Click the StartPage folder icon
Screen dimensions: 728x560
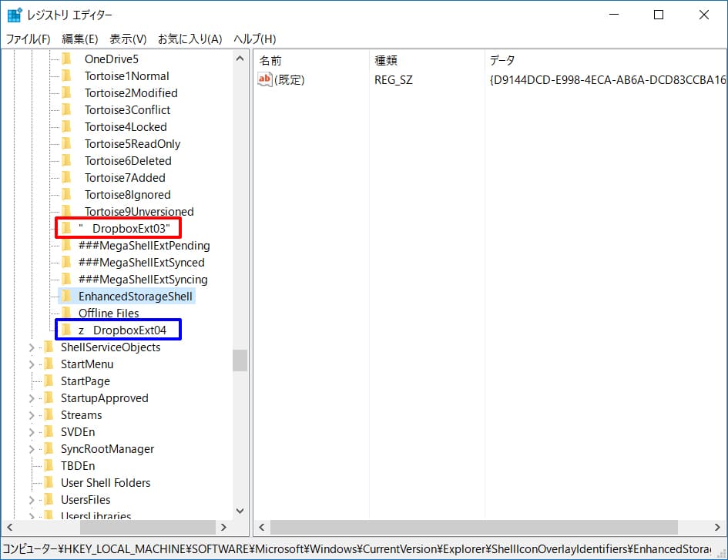pyautogui.click(x=49, y=381)
